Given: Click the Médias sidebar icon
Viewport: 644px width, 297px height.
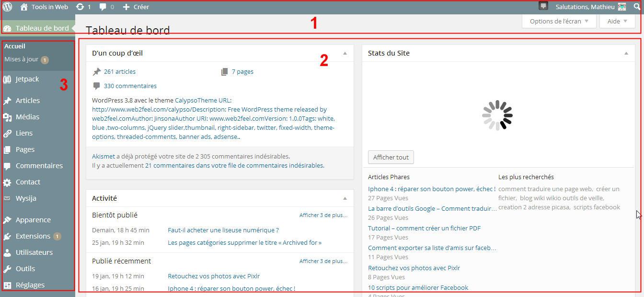Looking at the screenshot, I should pyautogui.click(x=7, y=117).
